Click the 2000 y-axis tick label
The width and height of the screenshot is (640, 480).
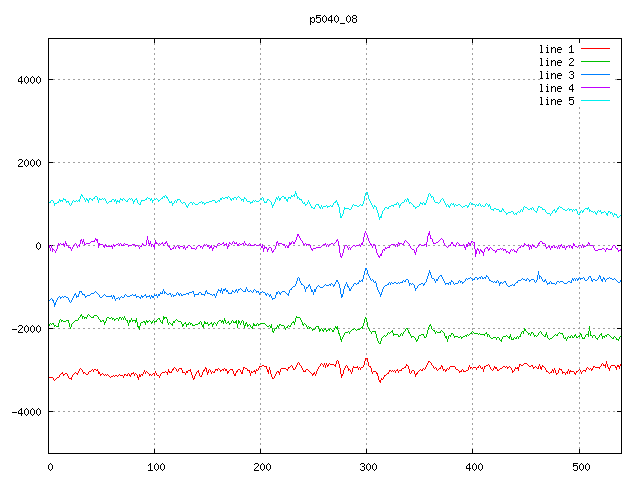[27, 163]
